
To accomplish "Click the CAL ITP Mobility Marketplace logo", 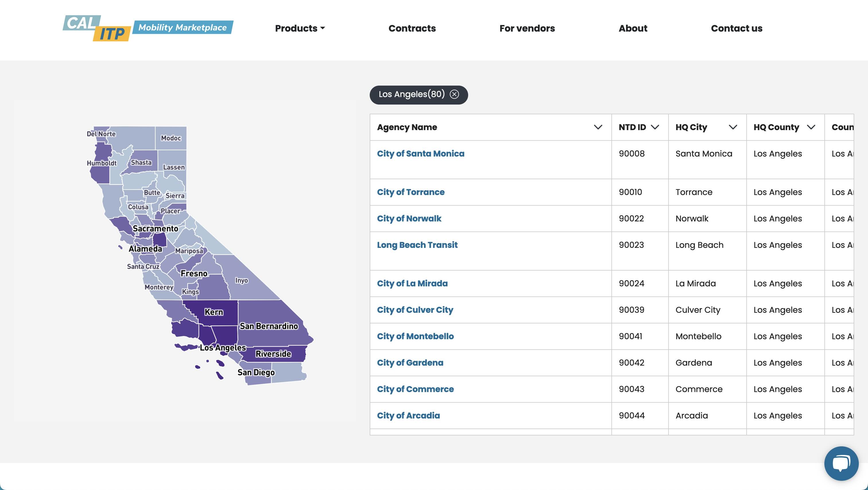I will click(x=148, y=28).
